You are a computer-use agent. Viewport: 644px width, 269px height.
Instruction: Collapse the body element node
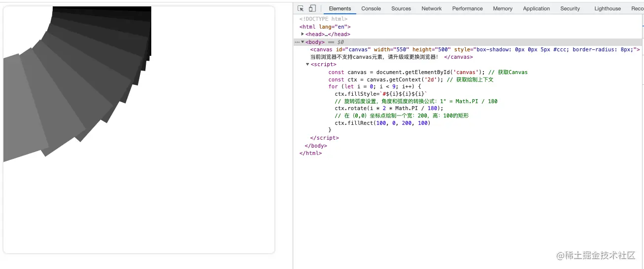(303, 42)
